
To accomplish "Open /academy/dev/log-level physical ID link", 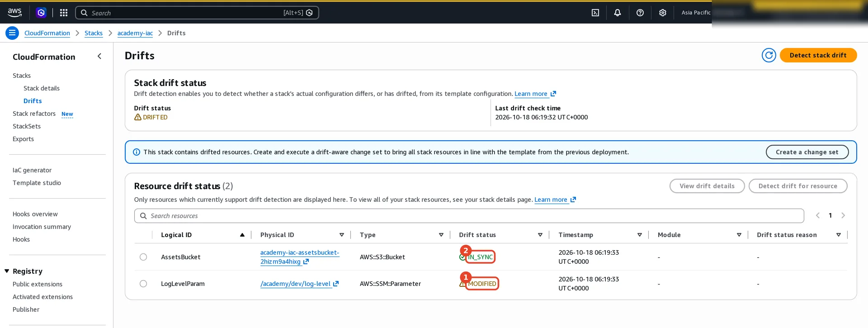I will [296, 284].
